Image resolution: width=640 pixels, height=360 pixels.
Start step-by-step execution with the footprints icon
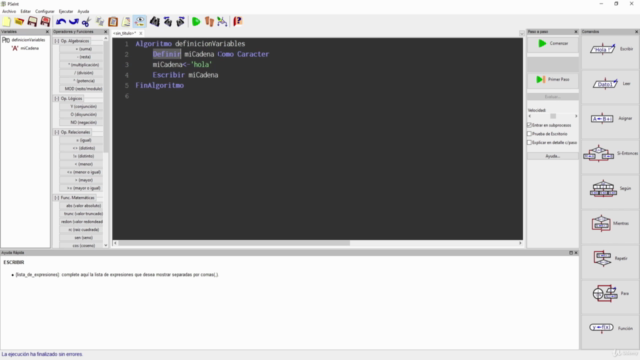coord(209,22)
